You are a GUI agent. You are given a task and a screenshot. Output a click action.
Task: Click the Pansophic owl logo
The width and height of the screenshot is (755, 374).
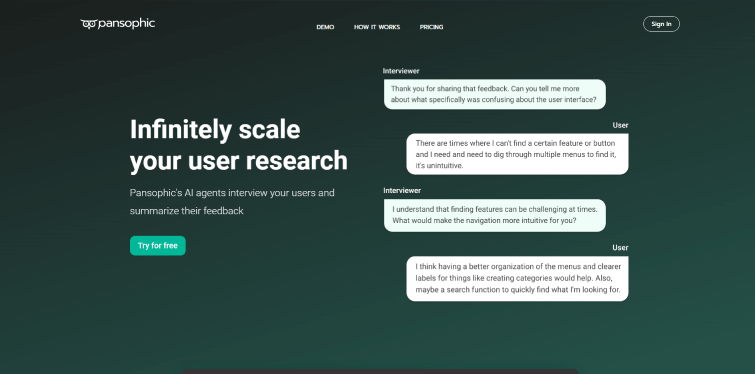[117, 24]
